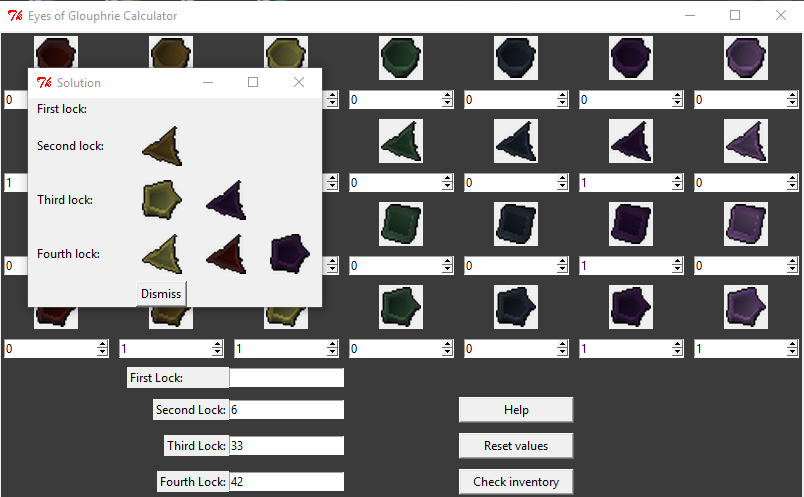Viewport: 804px width, 497px height.
Task: Click the indigo pentagon beside Fourth lock
Action: (290, 254)
